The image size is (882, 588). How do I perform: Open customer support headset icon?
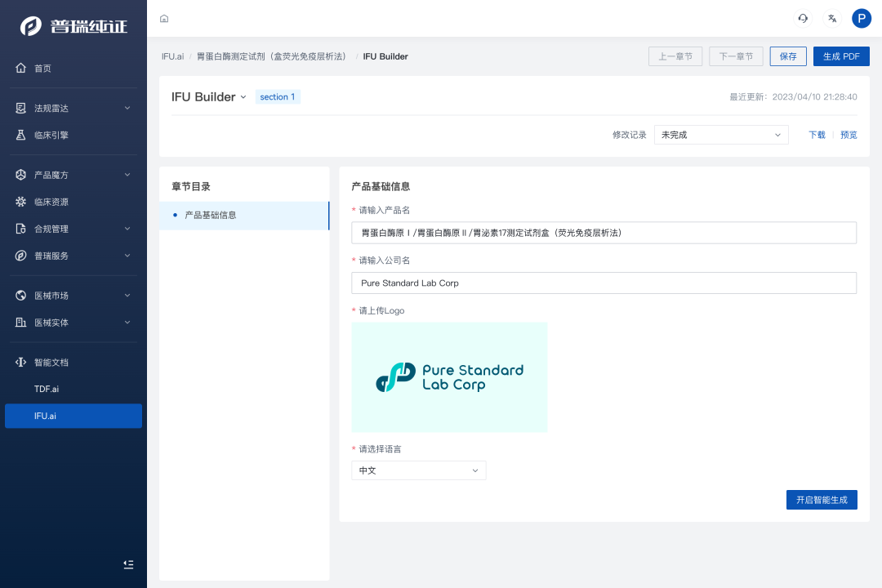(803, 19)
